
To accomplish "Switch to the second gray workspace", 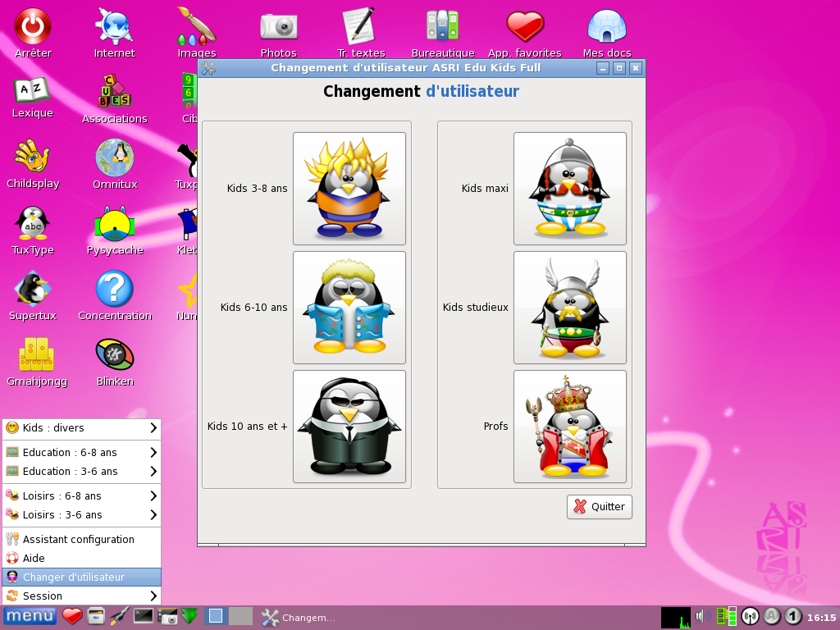I will 240,616.
